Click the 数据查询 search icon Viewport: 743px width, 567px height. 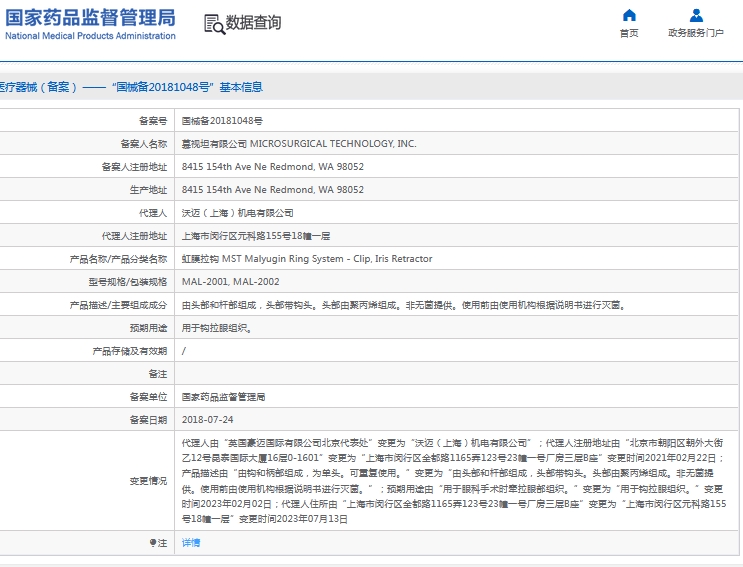pos(214,24)
